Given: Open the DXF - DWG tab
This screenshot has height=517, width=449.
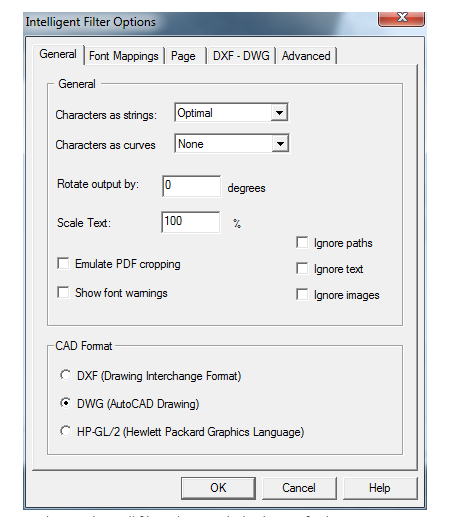Looking at the screenshot, I should tap(241, 56).
